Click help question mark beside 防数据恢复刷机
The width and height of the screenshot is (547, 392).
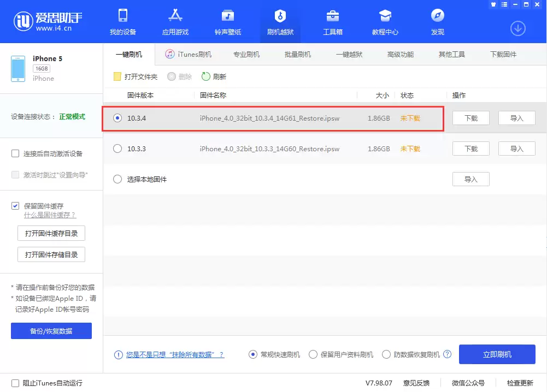(x=447, y=354)
